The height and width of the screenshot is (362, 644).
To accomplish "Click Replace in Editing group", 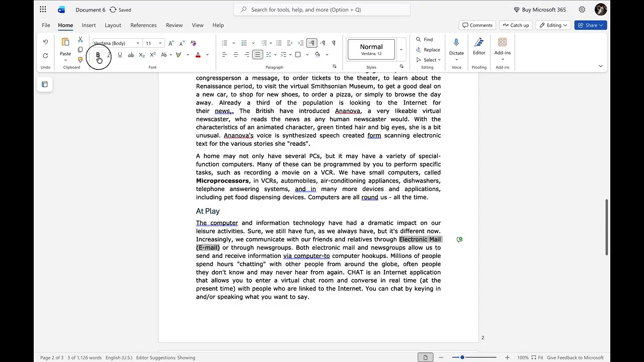I will [428, 50].
